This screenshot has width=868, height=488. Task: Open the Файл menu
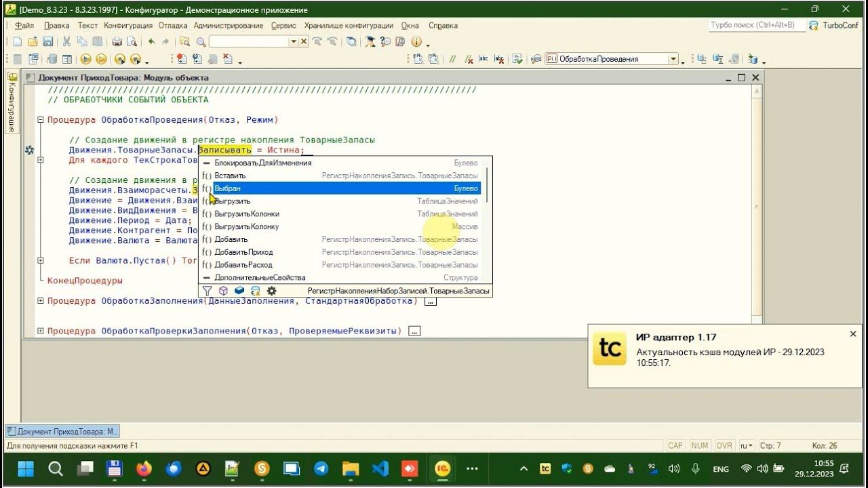pos(24,25)
